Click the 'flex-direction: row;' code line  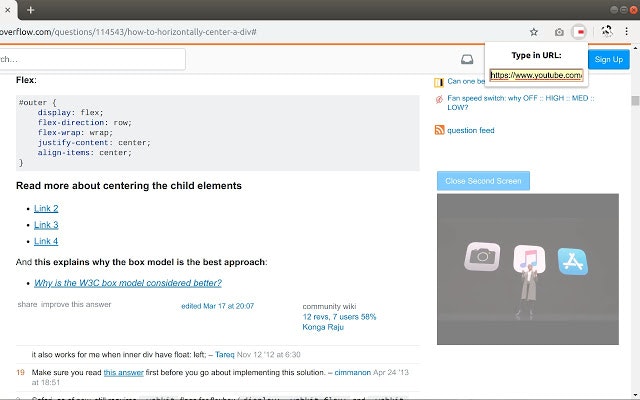pos(84,122)
